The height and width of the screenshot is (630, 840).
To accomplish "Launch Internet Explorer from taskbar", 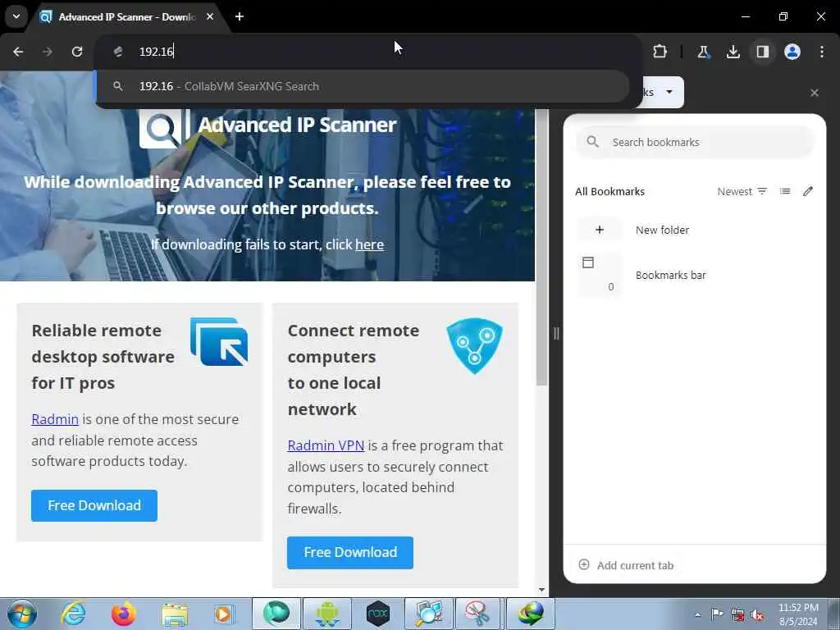I will pyautogui.click(x=73, y=614).
